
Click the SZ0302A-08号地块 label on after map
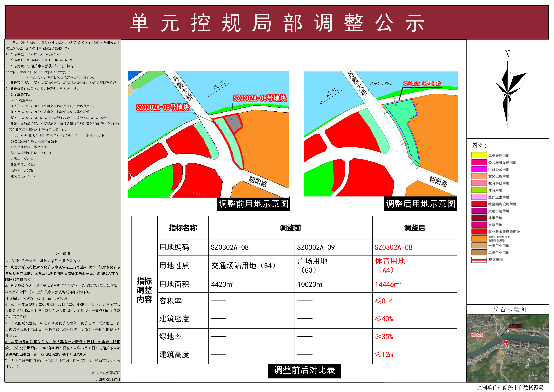pyautogui.click(x=422, y=84)
